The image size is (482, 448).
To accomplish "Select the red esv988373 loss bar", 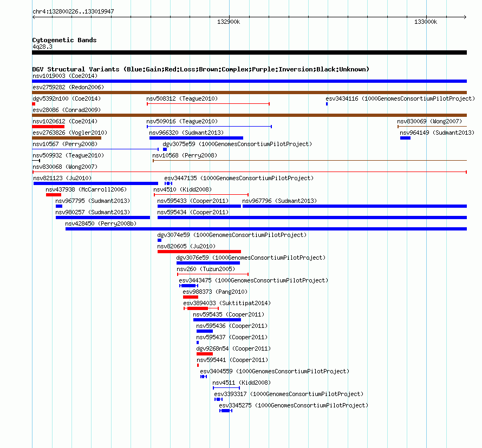I will click(x=191, y=297).
